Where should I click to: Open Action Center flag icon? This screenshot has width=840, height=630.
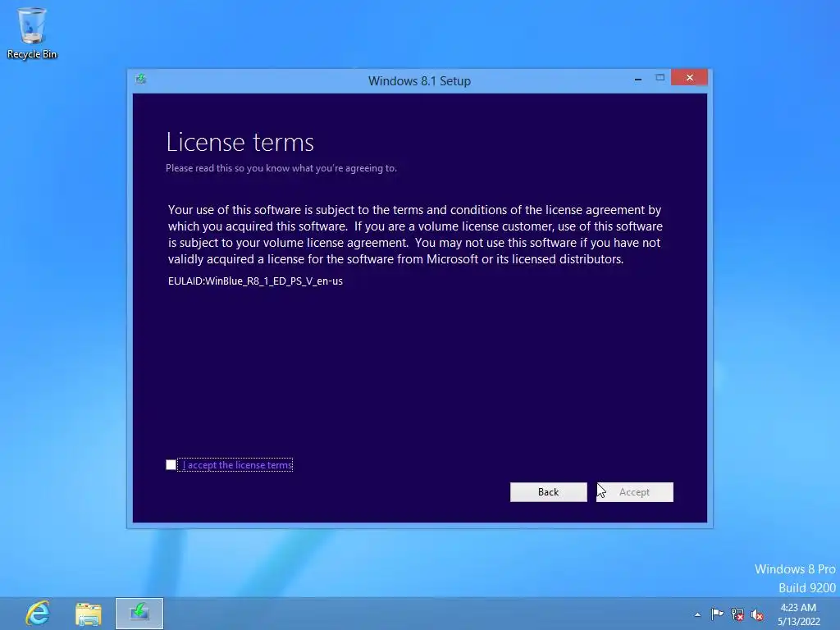click(717, 614)
